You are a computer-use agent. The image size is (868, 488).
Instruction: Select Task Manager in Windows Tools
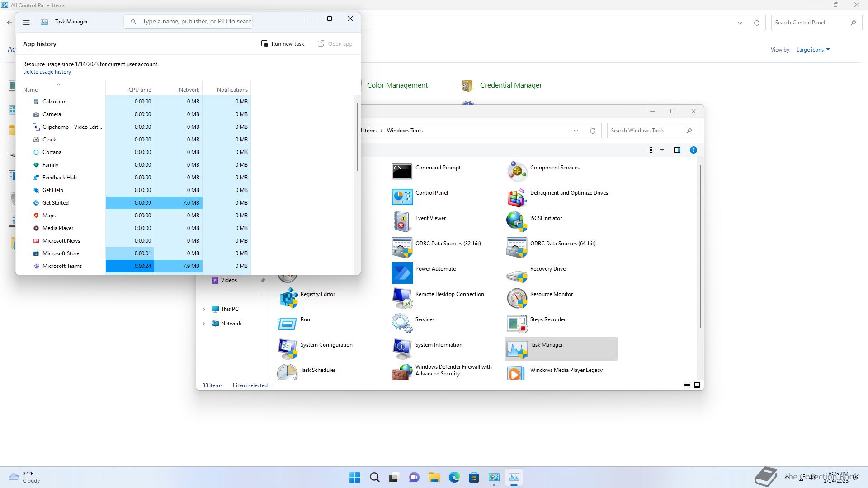pyautogui.click(x=561, y=348)
